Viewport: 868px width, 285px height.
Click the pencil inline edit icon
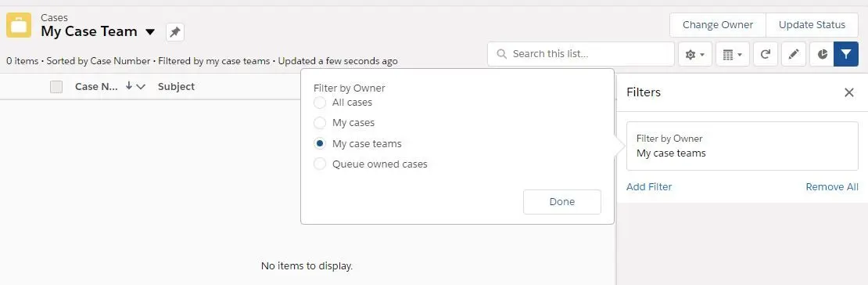tap(794, 54)
